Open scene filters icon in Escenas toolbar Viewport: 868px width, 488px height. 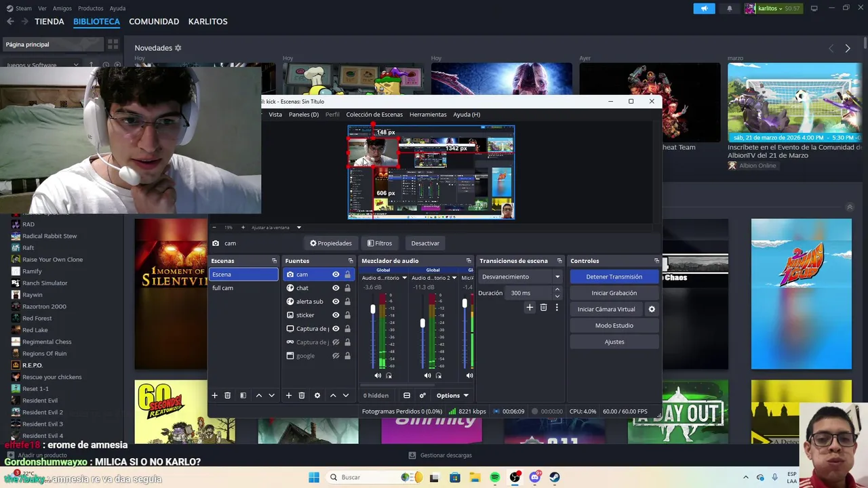(243, 395)
